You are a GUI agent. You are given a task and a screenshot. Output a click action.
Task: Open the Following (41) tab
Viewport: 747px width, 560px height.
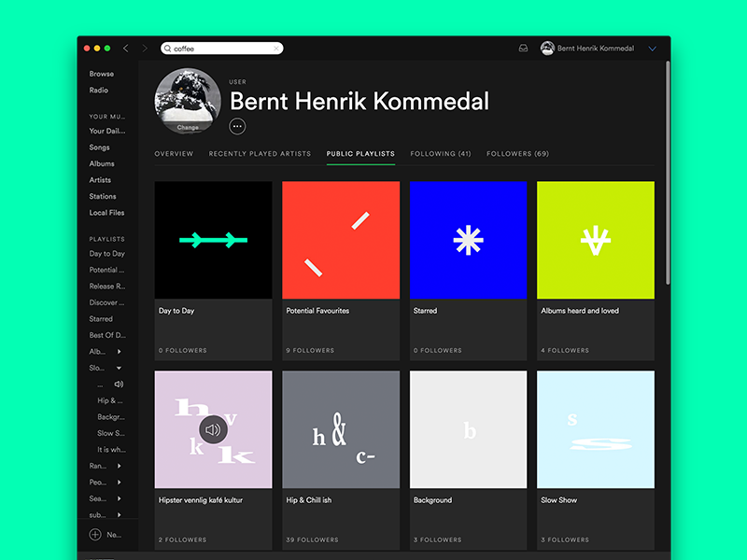click(441, 154)
